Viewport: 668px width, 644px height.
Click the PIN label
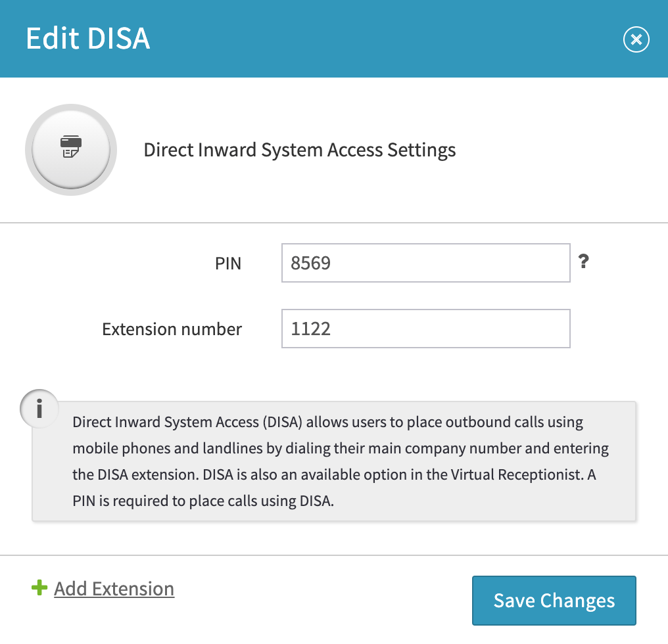point(228,264)
